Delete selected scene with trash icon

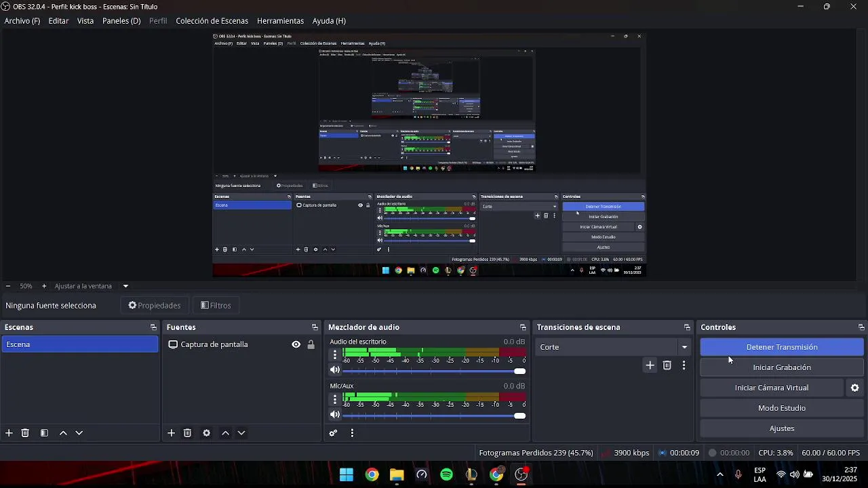coord(25,433)
